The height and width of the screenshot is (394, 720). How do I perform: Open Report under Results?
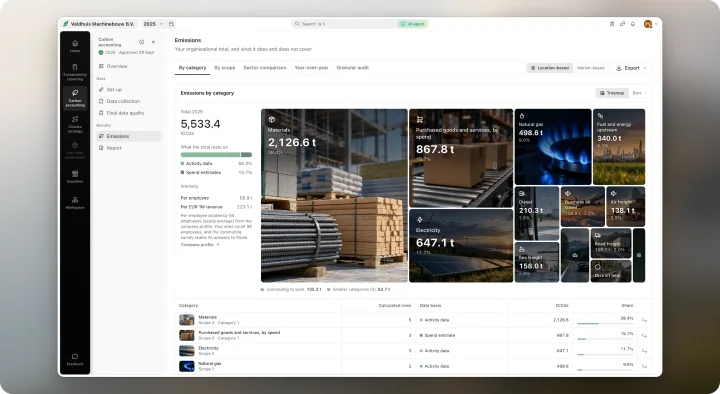128,148
